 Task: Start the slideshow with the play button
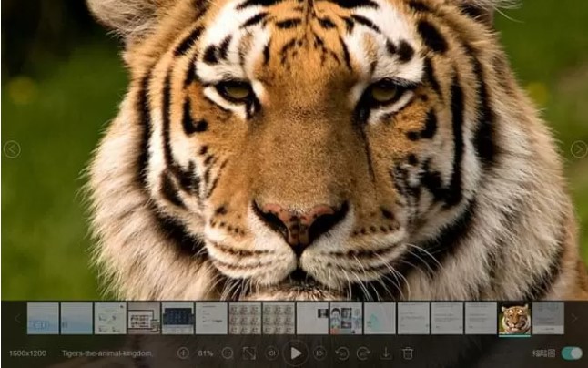pos(296,353)
